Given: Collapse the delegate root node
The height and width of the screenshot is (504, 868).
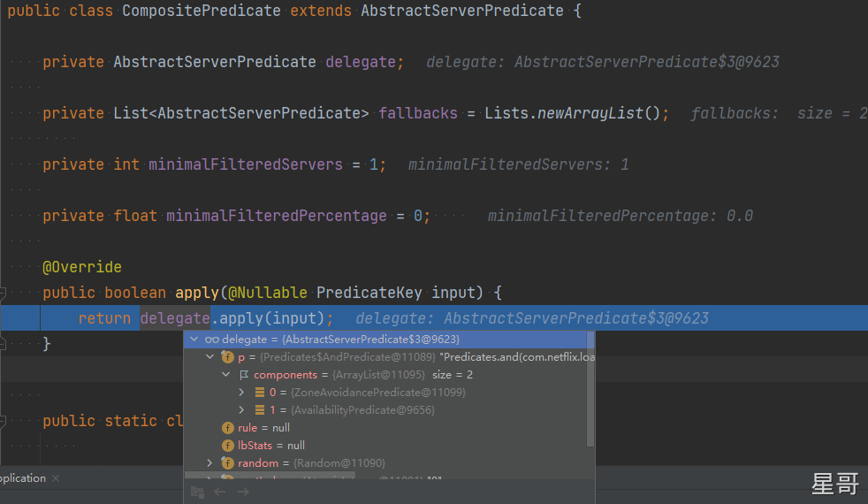Looking at the screenshot, I should tap(194, 340).
